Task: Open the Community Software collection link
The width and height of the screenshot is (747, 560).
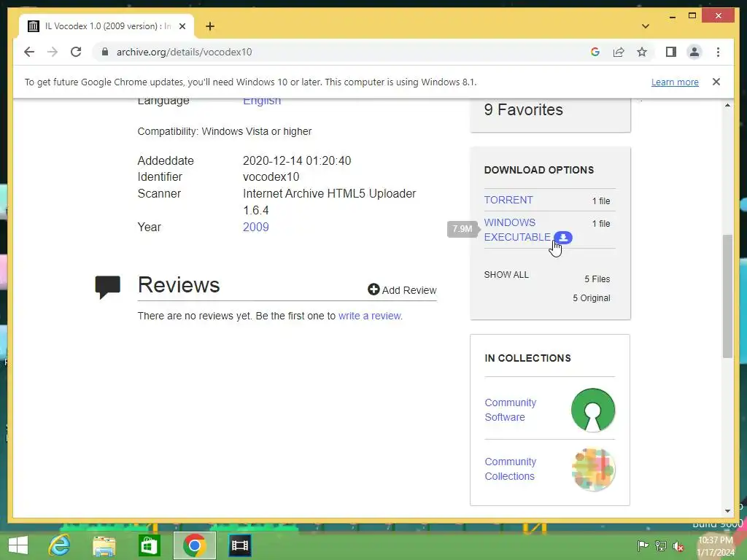Action: click(510, 410)
